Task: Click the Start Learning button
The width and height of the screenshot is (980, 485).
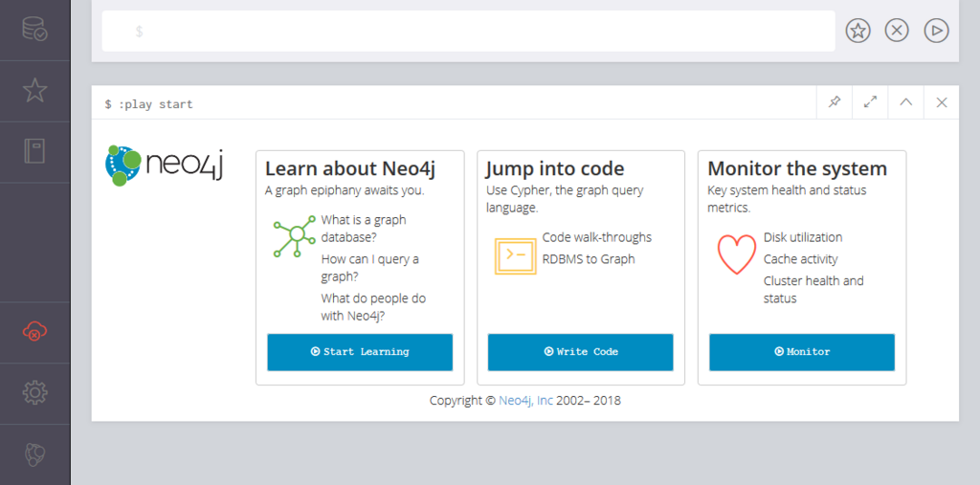Action: (360, 352)
